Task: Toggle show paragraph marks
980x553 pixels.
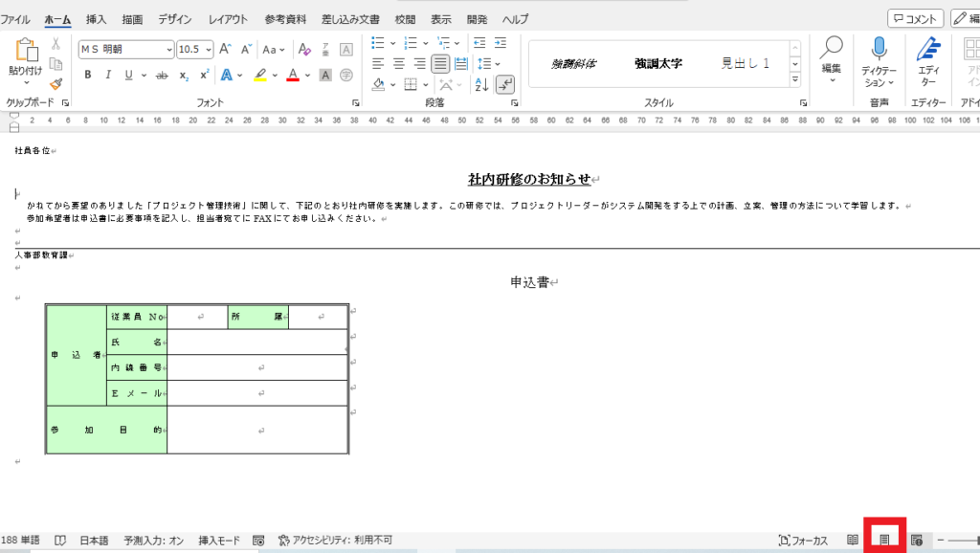Action: point(505,84)
